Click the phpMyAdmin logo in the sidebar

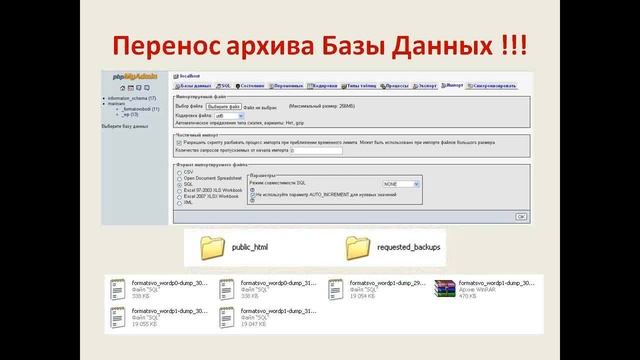(135, 76)
